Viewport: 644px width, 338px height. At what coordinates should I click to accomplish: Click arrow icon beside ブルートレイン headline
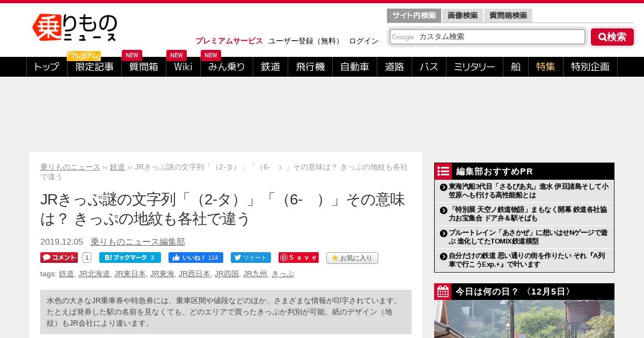tap(443, 233)
